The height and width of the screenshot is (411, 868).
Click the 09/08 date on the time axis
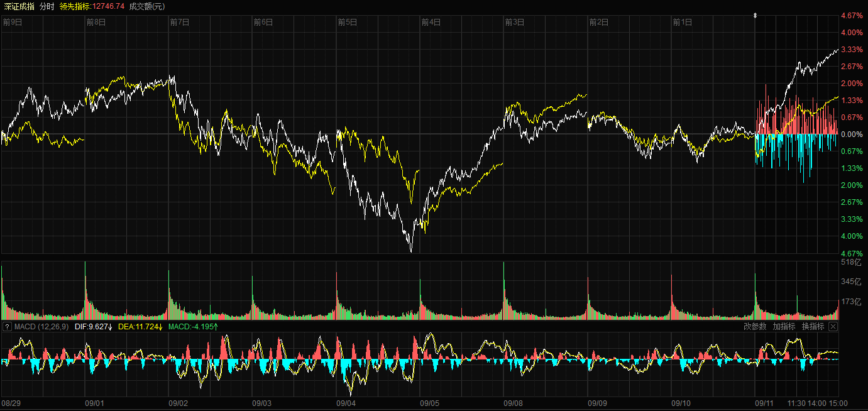pos(514,403)
